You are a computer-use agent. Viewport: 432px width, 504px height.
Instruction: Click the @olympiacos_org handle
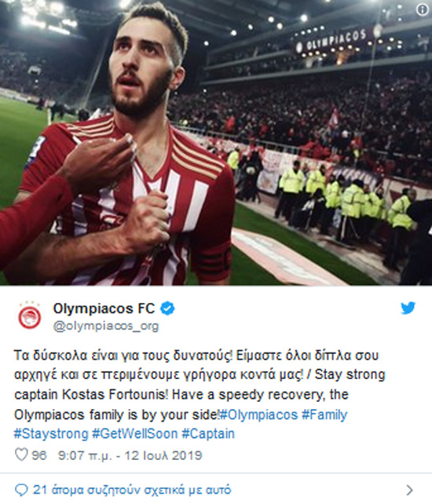click(x=106, y=326)
